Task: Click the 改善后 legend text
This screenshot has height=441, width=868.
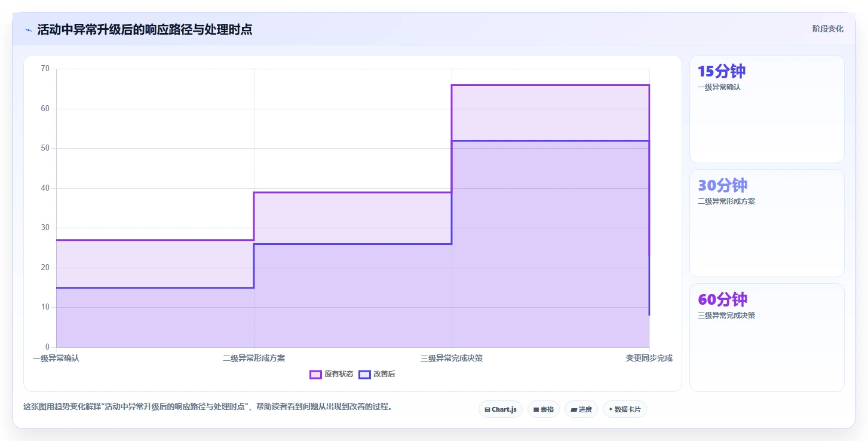Action: point(384,375)
